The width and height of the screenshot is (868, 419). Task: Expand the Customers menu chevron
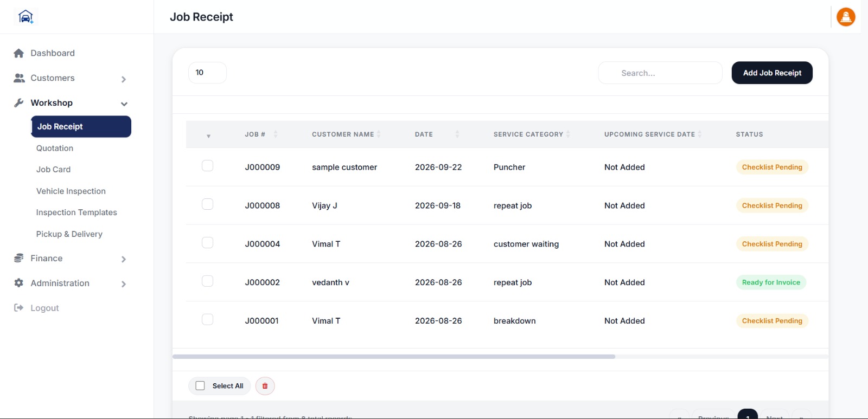(x=124, y=79)
